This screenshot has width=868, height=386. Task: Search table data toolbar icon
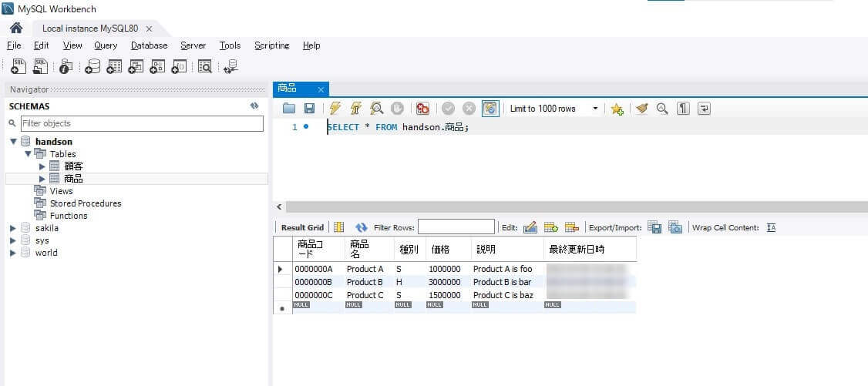(x=205, y=66)
